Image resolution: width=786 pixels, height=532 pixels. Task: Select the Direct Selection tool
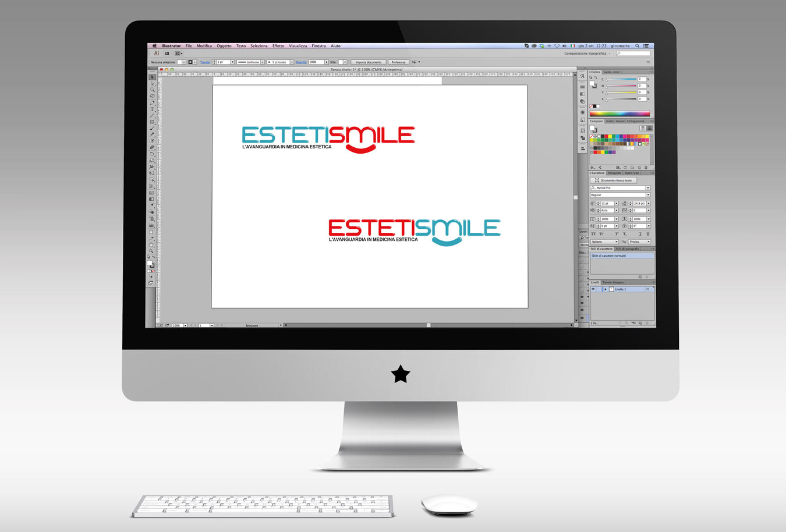coord(152,84)
